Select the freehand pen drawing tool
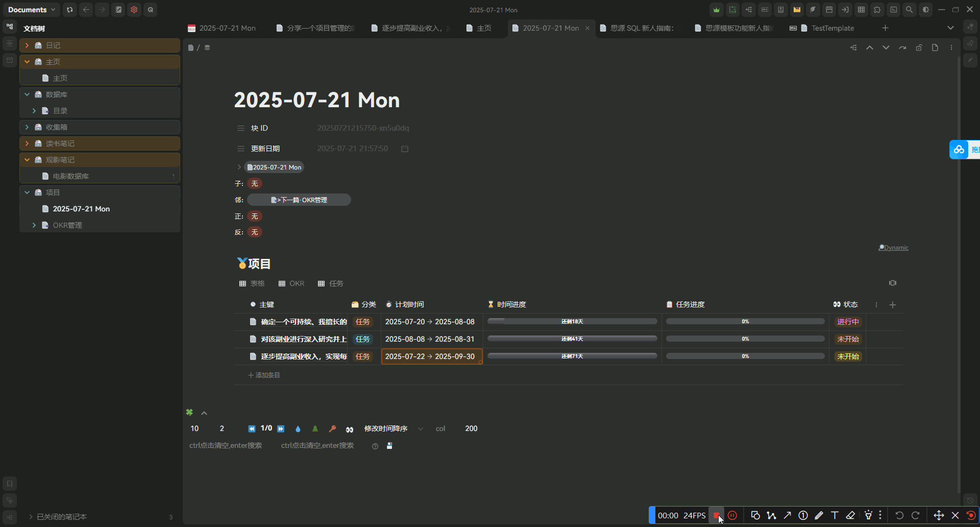Image resolution: width=980 pixels, height=527 pixels. (x=819, y=515)
